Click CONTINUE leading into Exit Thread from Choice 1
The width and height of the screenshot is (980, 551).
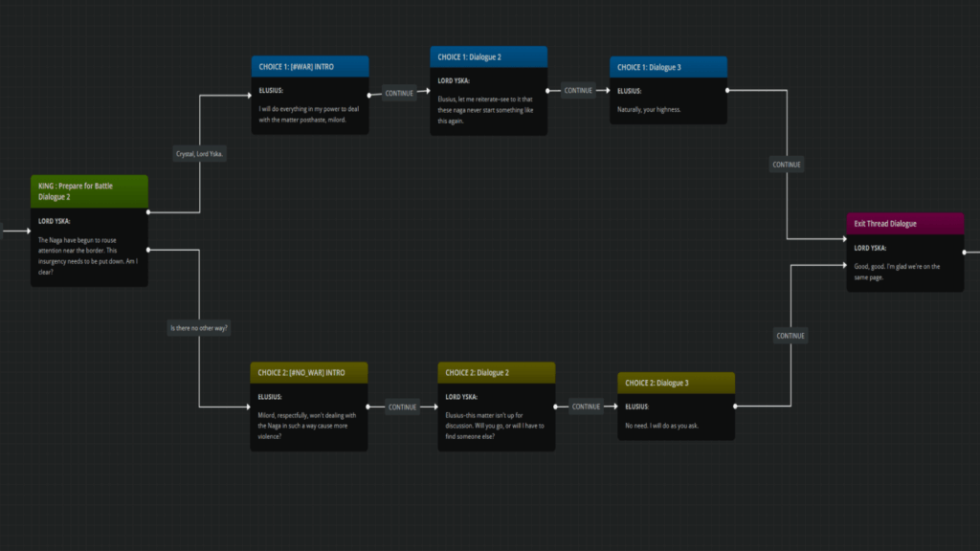pyautogui.click(x=786, y=164)
